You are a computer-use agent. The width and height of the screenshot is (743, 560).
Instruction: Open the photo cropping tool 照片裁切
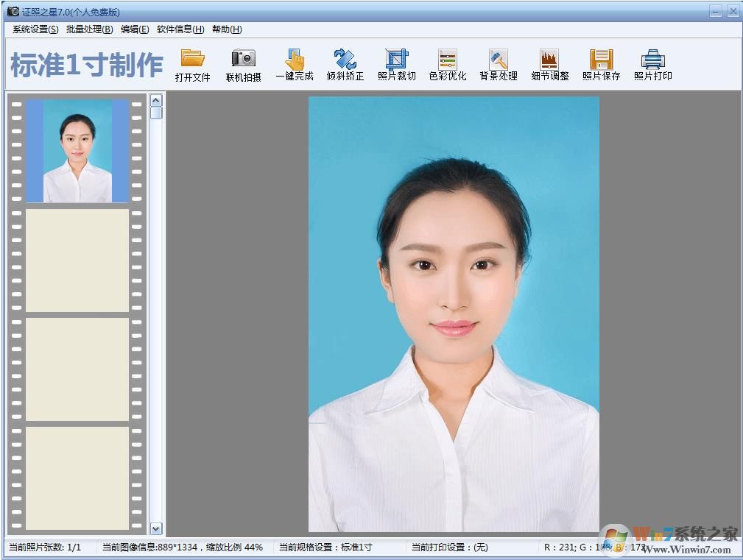pyautogui.click(x=396, y=65)
